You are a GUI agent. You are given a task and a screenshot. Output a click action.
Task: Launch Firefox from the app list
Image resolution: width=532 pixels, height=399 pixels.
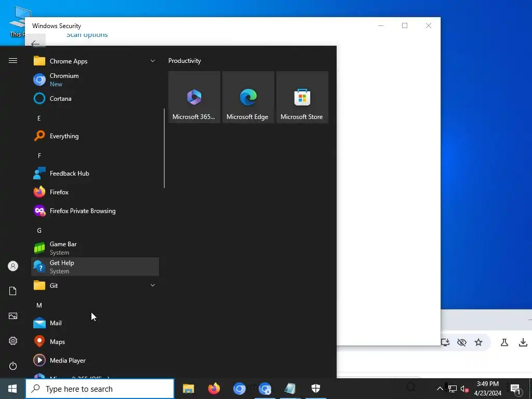tap(95, 192)
